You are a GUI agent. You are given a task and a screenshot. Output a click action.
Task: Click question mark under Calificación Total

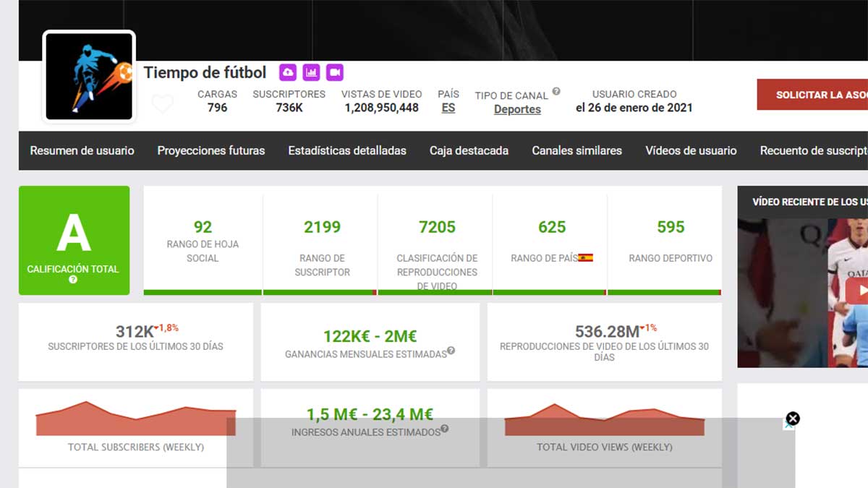pyautogui.click(x=73, y=280)
